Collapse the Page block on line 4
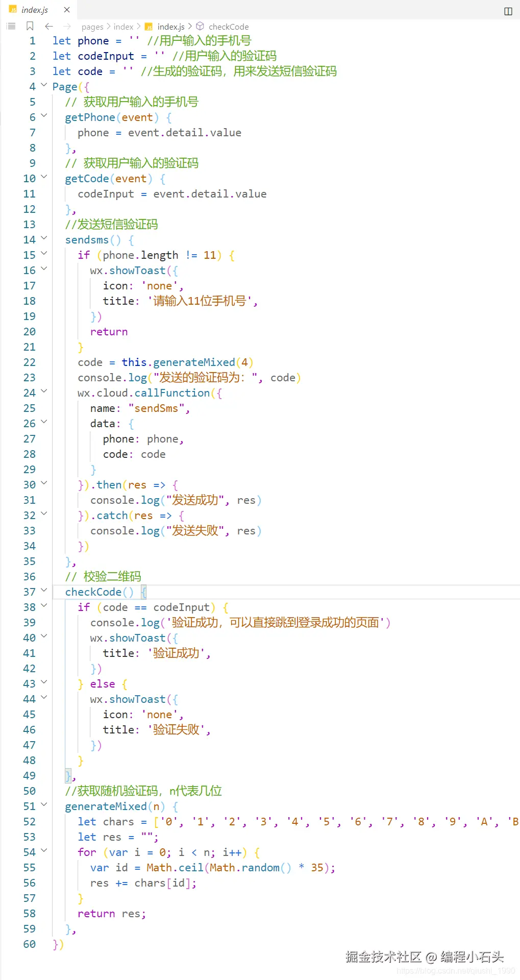Screen dimensions: 520x980 [x=44, y=85]
